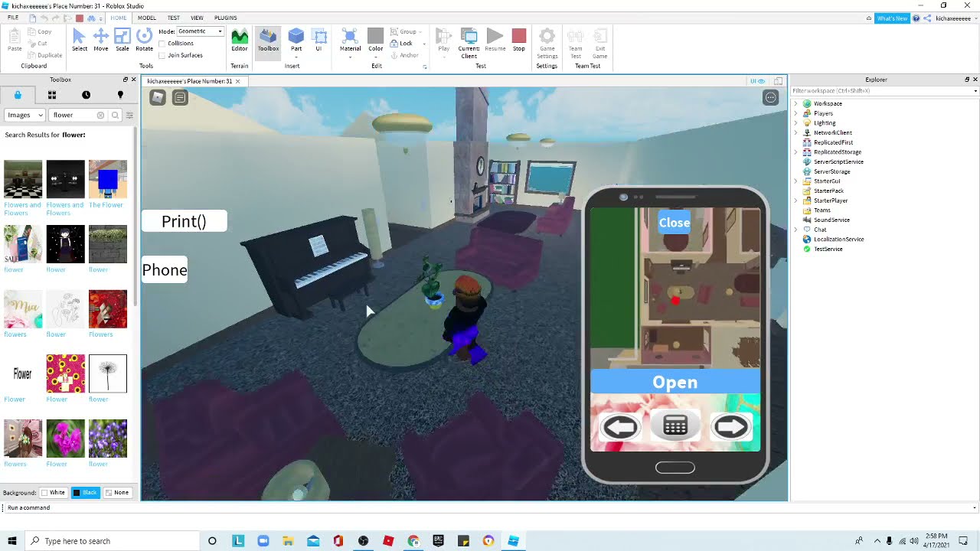This screenshot has width=980, height=551.
Task: Click the phone's home button
Action: click(675, 468)
